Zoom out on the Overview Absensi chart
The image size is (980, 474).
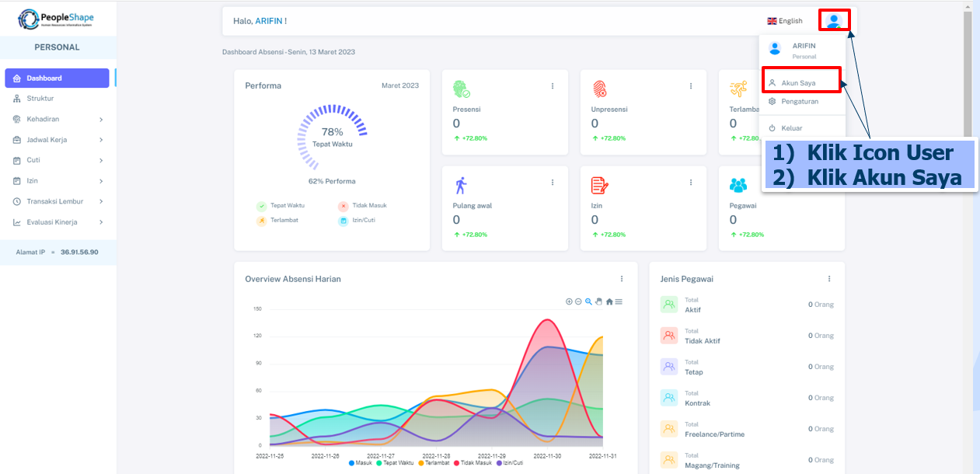579,301
